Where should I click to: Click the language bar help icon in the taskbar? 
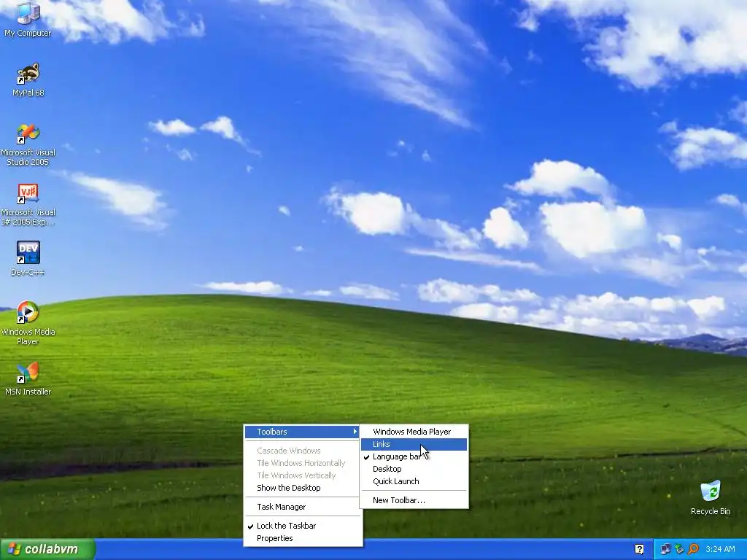coord(639,550)
